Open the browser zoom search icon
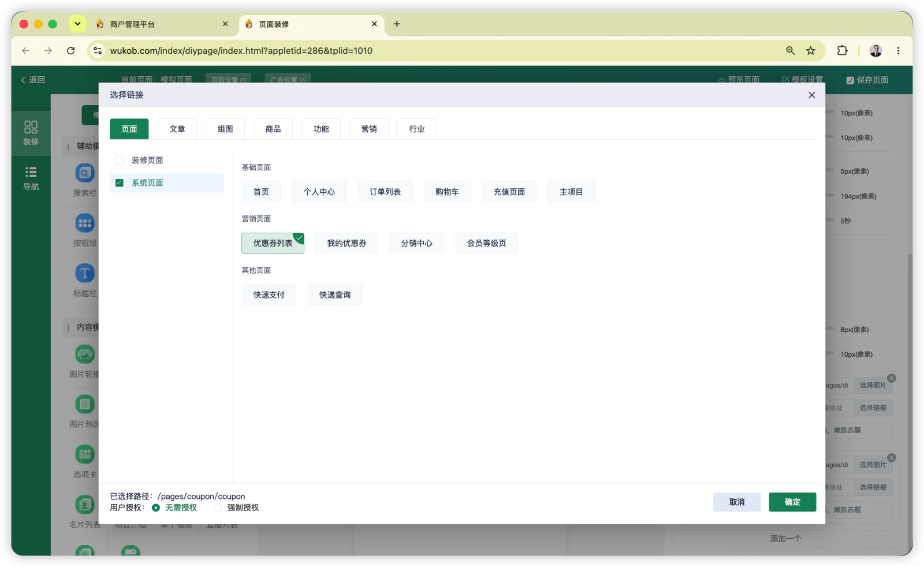 [791, 51]
